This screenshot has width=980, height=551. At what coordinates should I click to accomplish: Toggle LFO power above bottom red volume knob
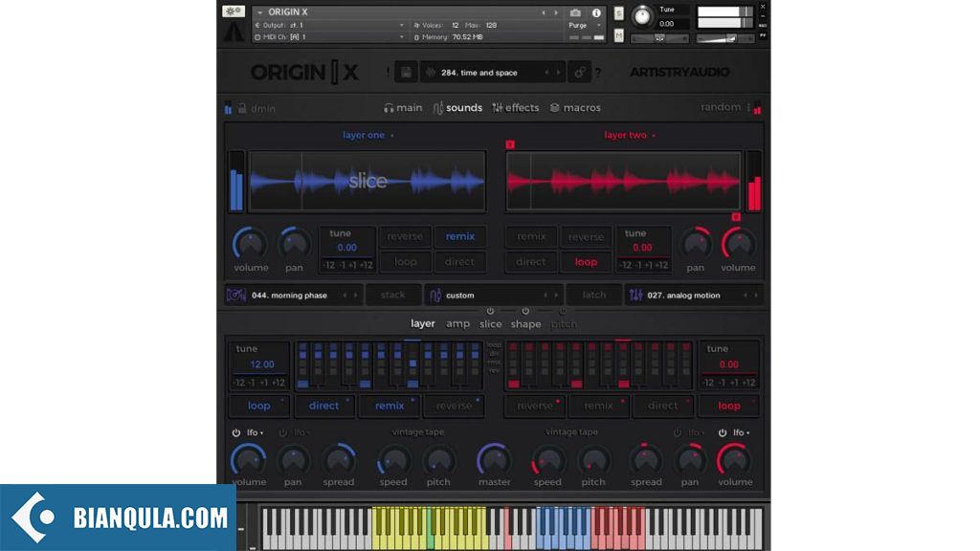(x=723, y=432)
